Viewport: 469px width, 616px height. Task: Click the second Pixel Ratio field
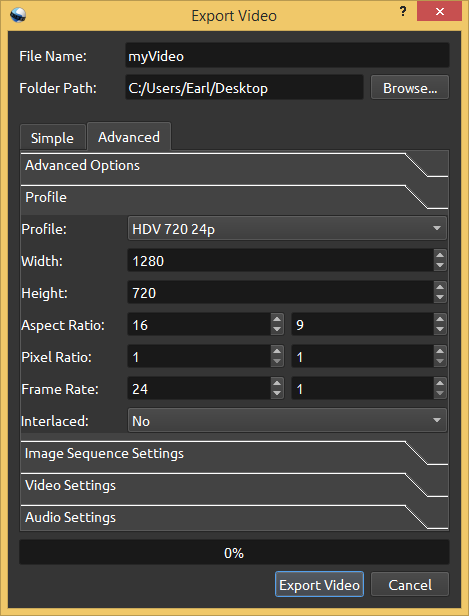362,357
